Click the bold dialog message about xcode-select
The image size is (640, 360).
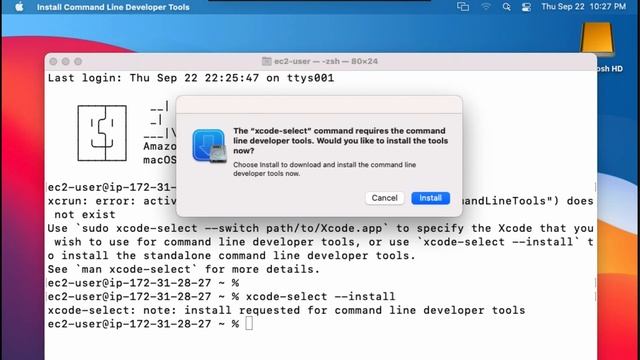tap(340, 141)
